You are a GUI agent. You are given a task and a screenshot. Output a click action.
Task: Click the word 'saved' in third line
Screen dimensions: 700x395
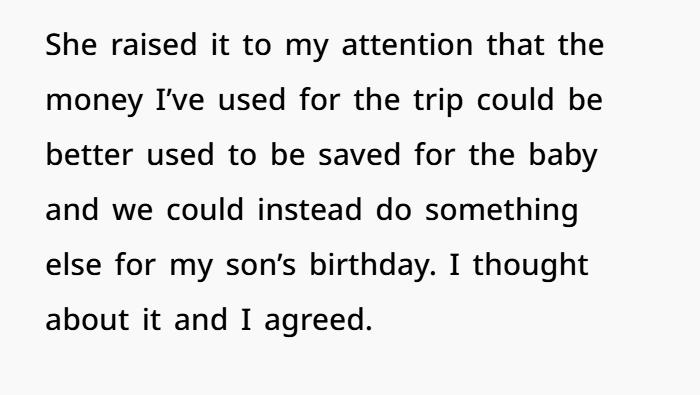click(x=359, y=155)
